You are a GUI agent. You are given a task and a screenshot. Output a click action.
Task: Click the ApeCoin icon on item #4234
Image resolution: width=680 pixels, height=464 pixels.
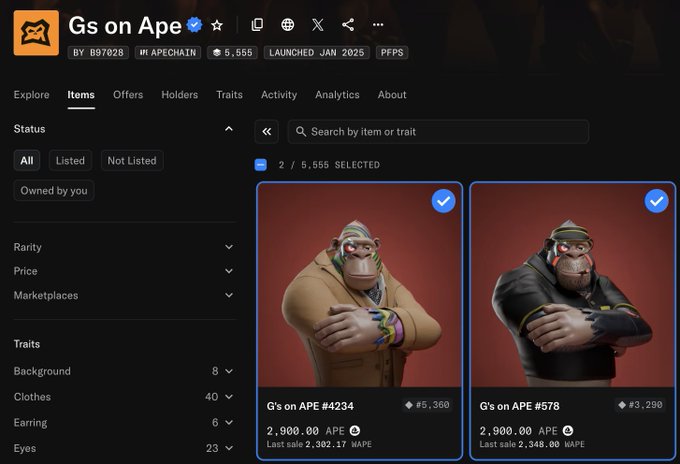pos(355,431)
